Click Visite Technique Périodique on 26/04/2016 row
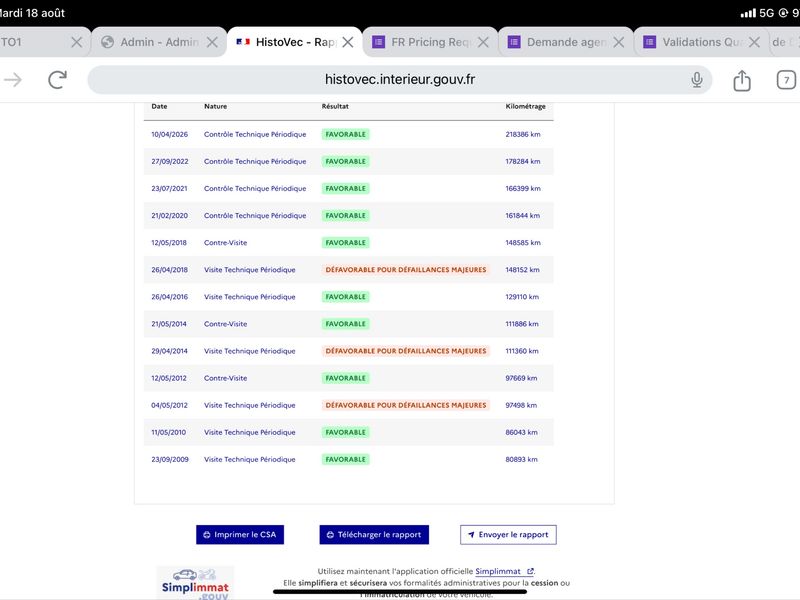800x600 pixels. 249,296
